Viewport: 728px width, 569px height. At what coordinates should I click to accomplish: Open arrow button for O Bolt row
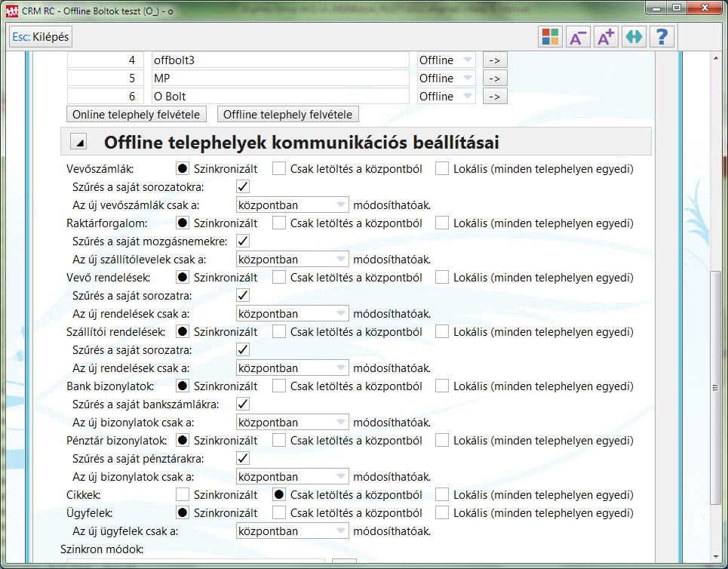click(494, 97)
